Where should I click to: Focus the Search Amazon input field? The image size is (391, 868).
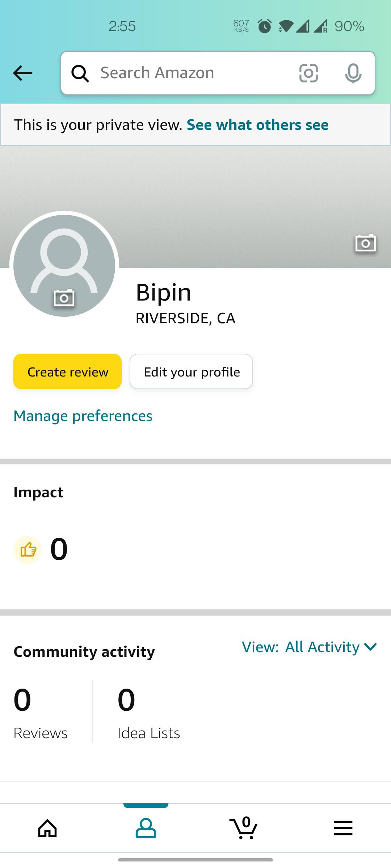(x=195, y=73)
